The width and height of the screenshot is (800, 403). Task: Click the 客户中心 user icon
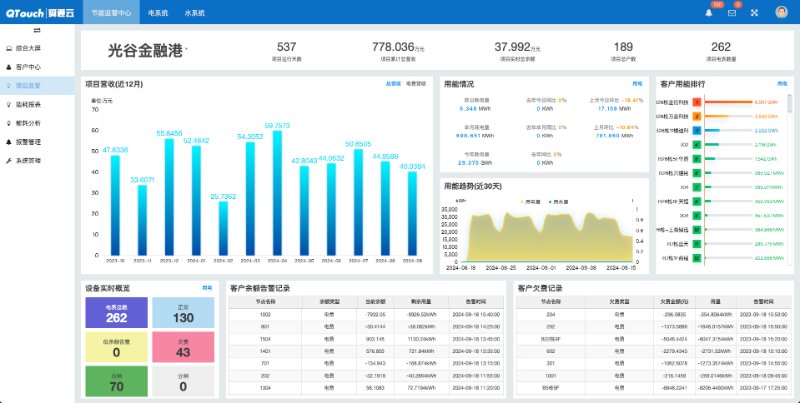point(9,67)
